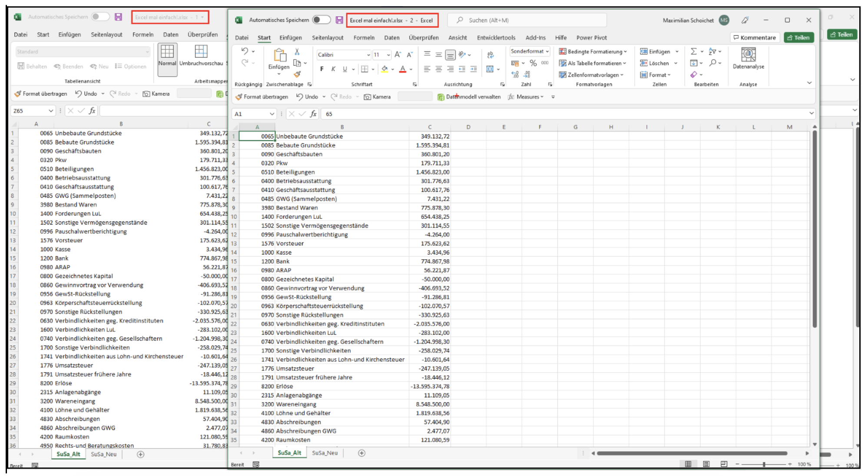Image resolution: width=868 pixels, height=476 pixels.
Task: Toggle italic K formatting
Action: [333, 69]
